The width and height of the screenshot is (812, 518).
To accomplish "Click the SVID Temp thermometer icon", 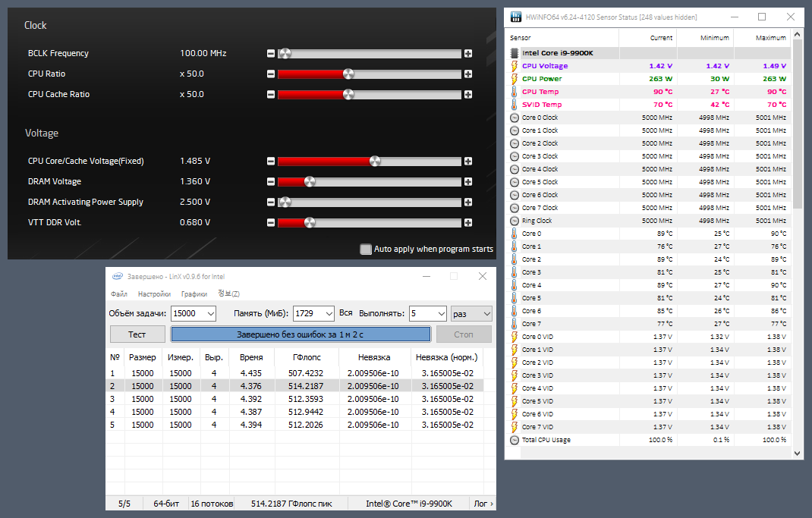I will (515, 105).
